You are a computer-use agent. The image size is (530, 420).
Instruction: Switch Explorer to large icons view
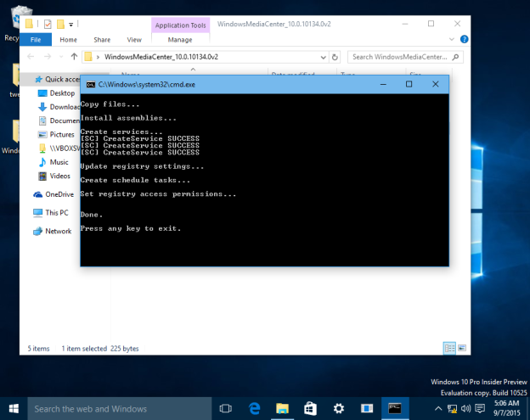tap(462, 348)
